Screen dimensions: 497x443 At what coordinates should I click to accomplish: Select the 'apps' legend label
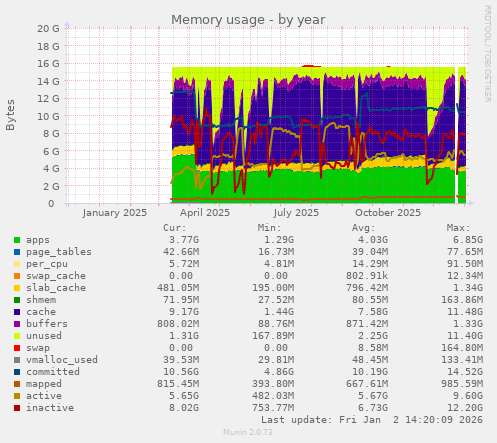tap(38, 240)
